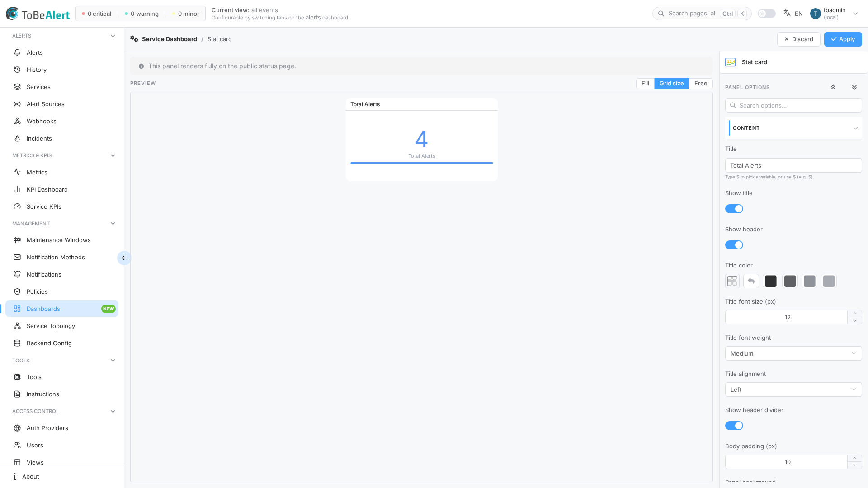This screenshot has width=868, height=488.
Task: Select Fill preview mode
Action: [645, 84]
